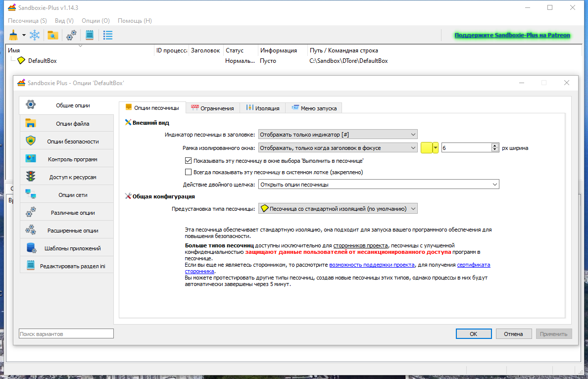Click the Применить button
Viewport: 588px width, 379px height.
coord(553,333)
